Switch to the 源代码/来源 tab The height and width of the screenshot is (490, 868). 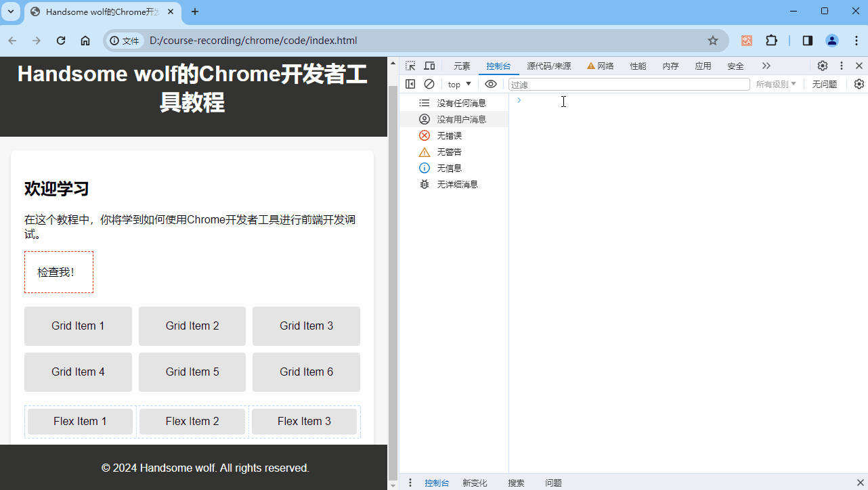click(x=549, y=66)
